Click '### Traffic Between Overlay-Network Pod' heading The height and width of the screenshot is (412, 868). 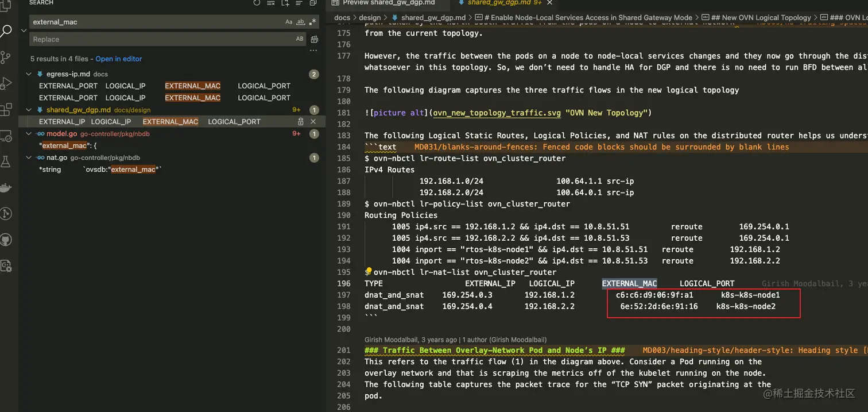pos(495,351)
